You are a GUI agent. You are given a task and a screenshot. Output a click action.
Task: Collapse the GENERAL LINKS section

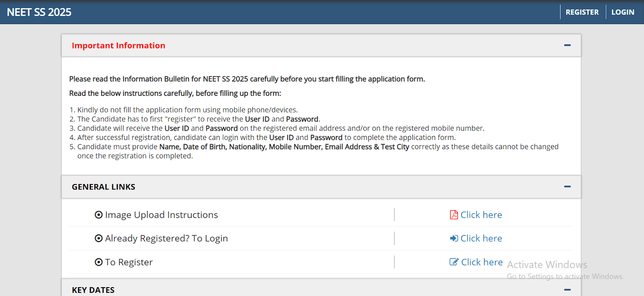[568, 186]
